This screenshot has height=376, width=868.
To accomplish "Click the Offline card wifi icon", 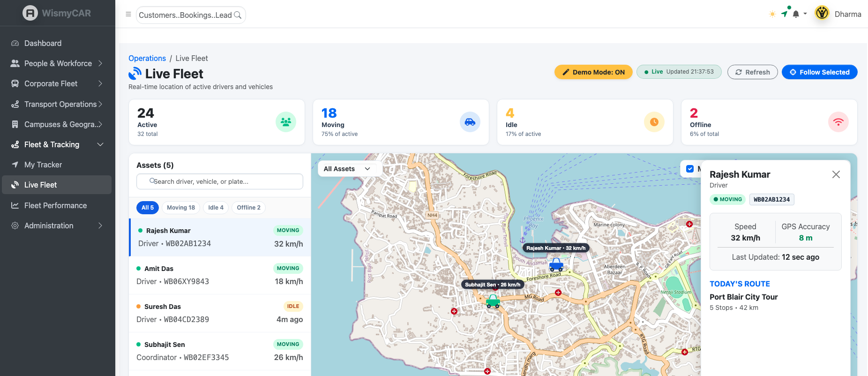I will point(838,122).
